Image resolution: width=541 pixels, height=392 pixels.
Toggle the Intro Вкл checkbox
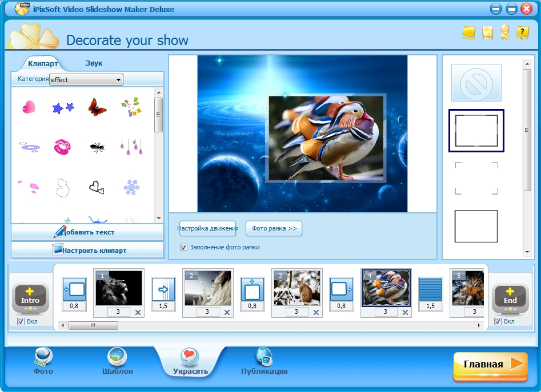coord(21,322)
